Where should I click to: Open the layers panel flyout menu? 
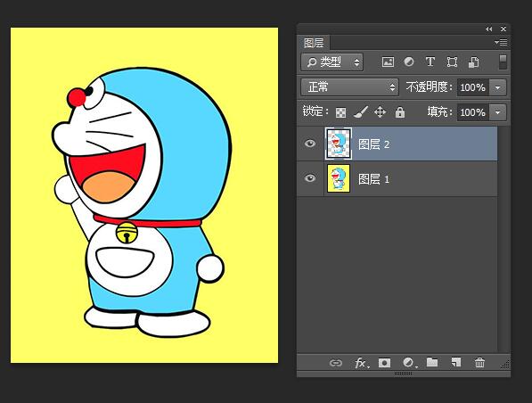point(501,43)
